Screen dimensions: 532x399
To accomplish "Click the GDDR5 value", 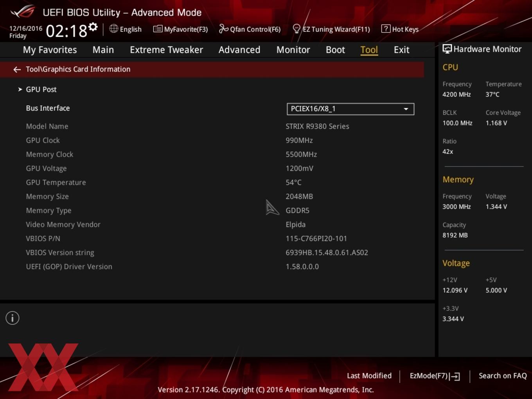I will (297, 211).
